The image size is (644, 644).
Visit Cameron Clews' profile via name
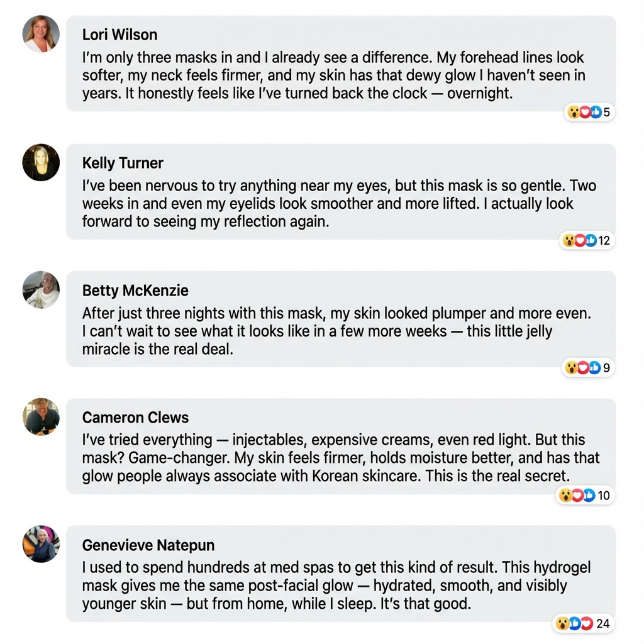point(135,418)
